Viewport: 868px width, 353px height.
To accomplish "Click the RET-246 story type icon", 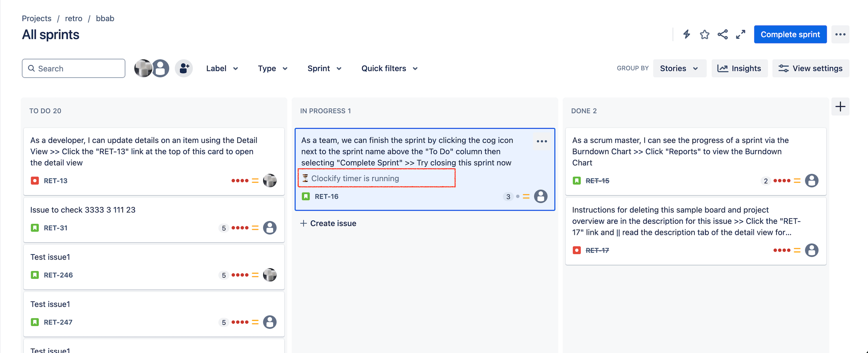I will coord(35,275).
